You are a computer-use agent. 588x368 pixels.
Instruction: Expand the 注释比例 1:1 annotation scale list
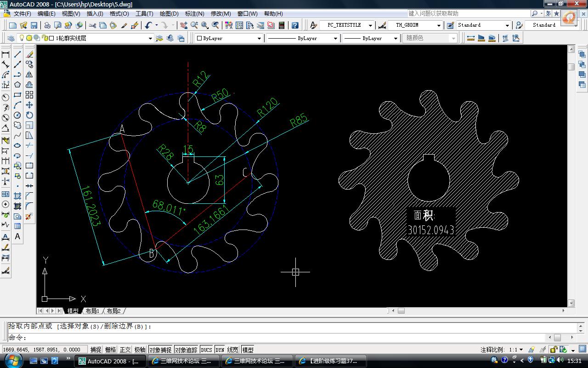point(520,350)
